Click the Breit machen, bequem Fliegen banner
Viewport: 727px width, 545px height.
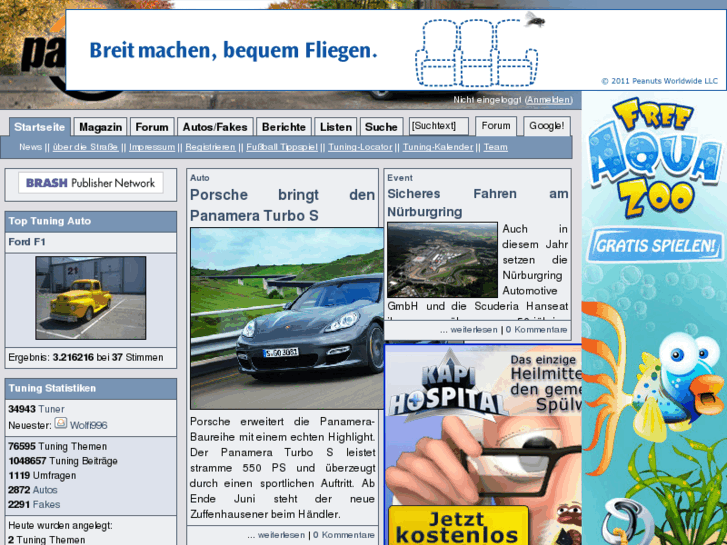coord(396,50)
